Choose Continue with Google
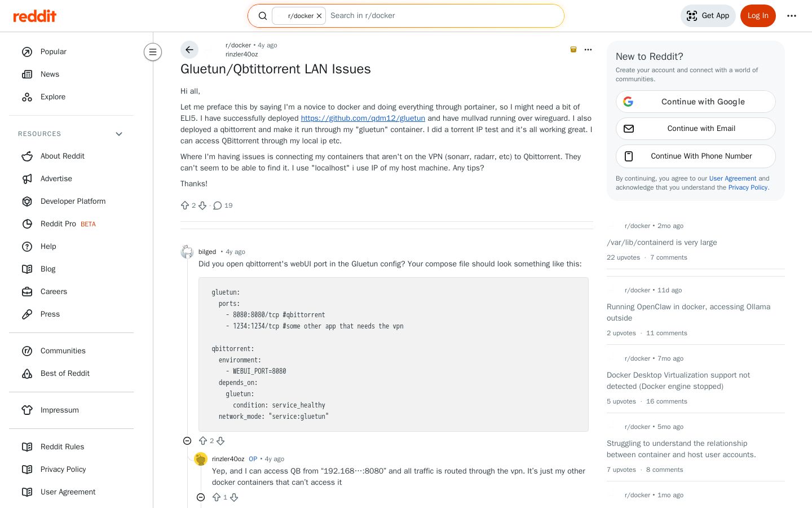812x508 pixels. click(x=696, y=102)
